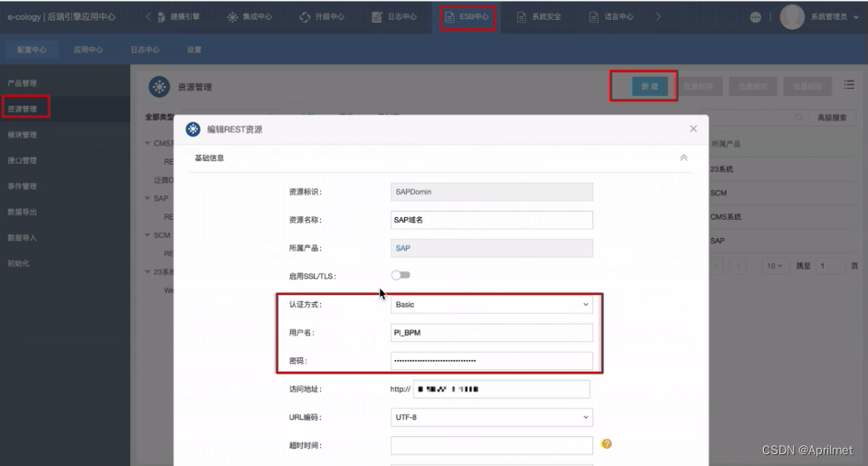This screenshot has width=868, height=466.
Task: Click the 建模引擎 puzzle icon
Action: [161, 17]
